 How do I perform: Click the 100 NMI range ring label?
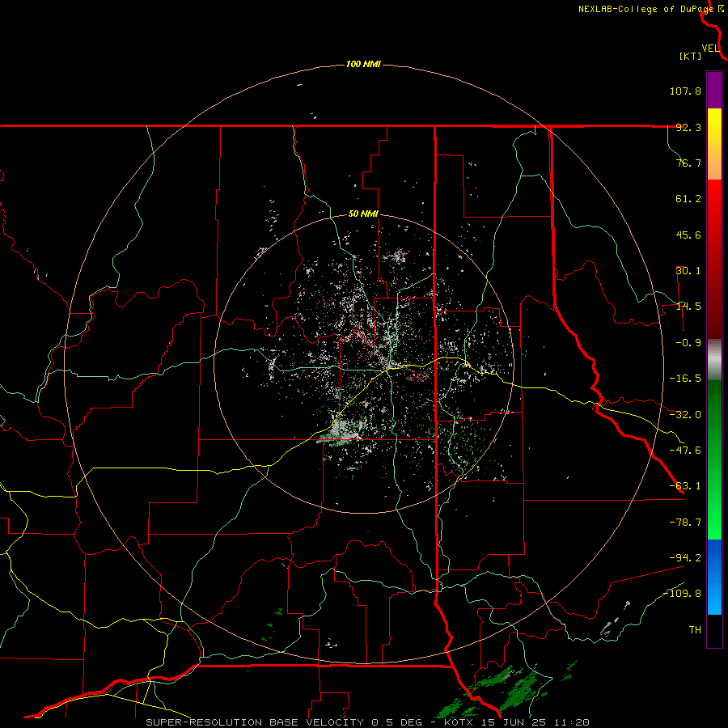363,64
